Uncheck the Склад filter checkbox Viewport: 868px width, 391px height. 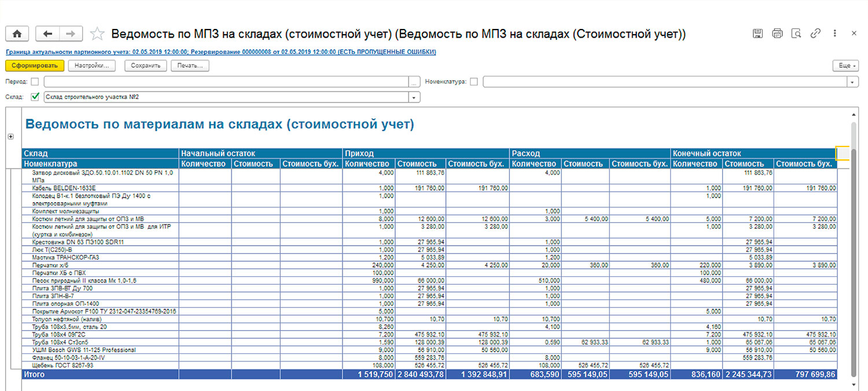(x=35, y=97)
